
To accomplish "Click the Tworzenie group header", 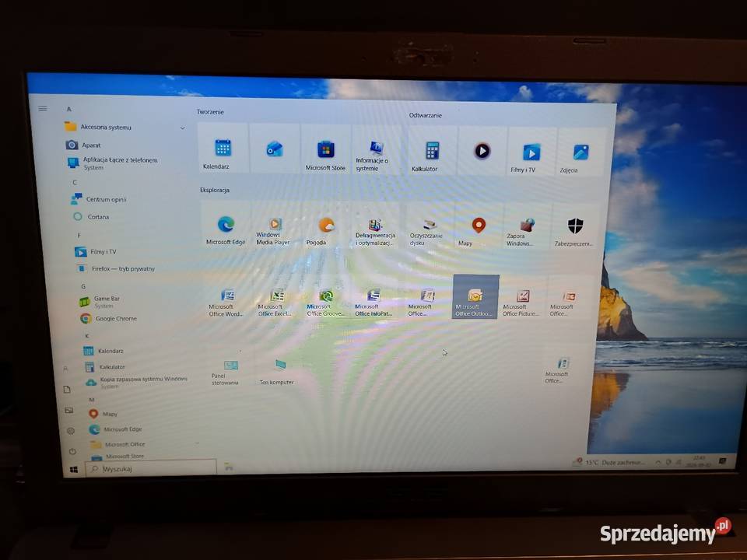I will tap(210, 112).
